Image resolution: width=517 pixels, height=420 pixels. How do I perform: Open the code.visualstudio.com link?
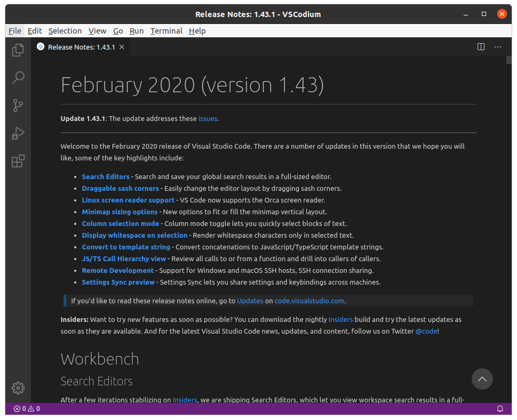(309, 301)
